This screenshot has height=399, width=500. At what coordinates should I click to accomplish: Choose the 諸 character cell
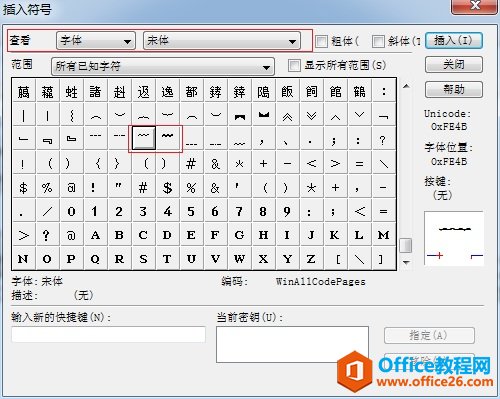click(x=96, y=90)
